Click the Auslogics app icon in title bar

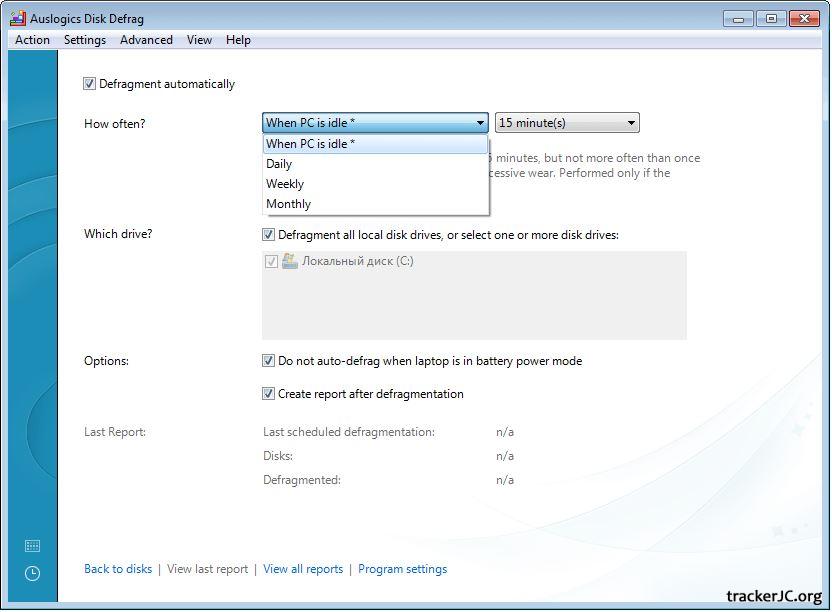17,18
